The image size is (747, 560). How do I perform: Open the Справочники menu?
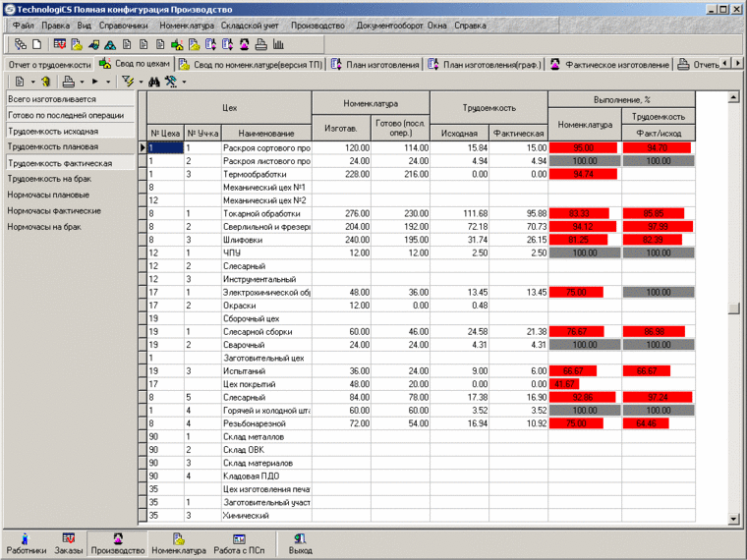click(x=124, y=26)
